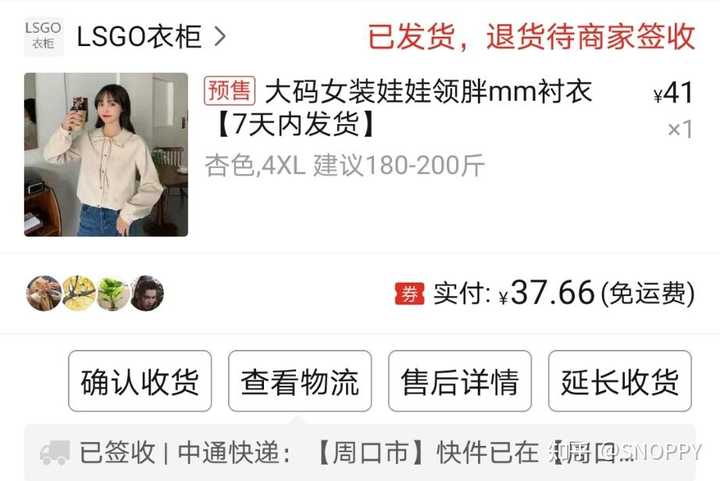Open product title 大码女装娃娃领胖mm衬衣
This screenshot has height=481, width=720.
coord(398,107)
